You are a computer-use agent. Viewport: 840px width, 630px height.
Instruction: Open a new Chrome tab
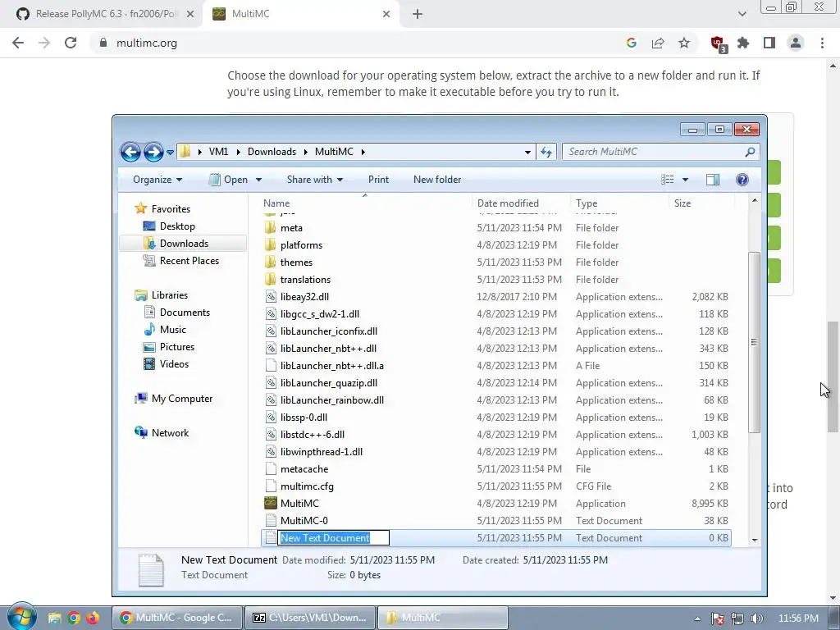418,14
